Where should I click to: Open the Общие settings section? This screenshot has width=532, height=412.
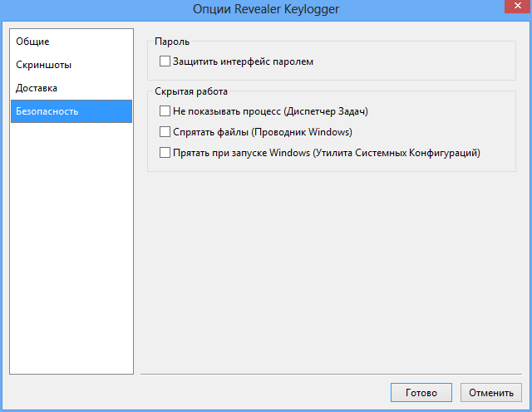(x=71, y=42)
